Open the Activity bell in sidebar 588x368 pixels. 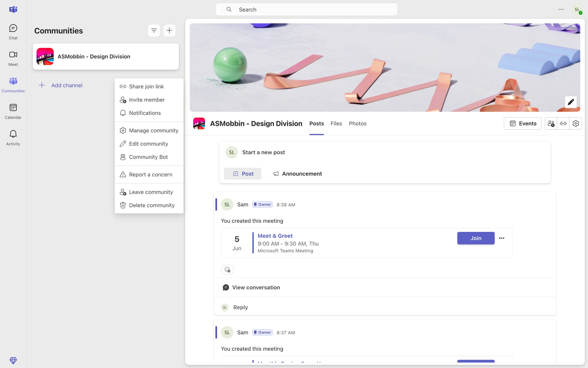click(x=13, y=138)
